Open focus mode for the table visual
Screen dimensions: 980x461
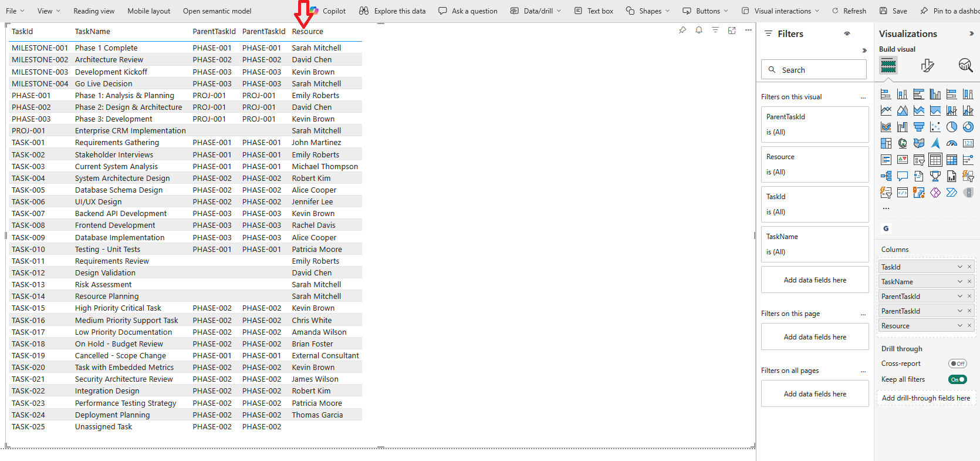coord(732,31)
